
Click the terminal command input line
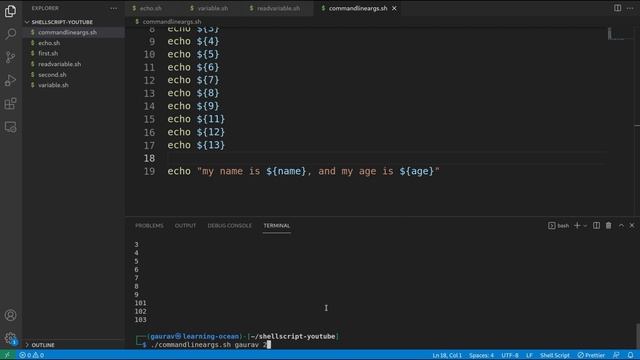(x=210, y=345)
